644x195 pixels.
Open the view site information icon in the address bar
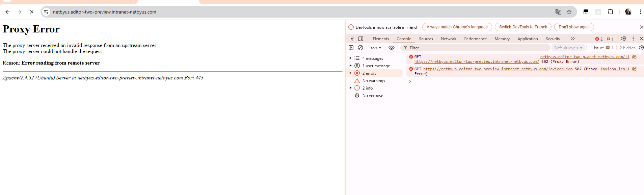[46, 12]
